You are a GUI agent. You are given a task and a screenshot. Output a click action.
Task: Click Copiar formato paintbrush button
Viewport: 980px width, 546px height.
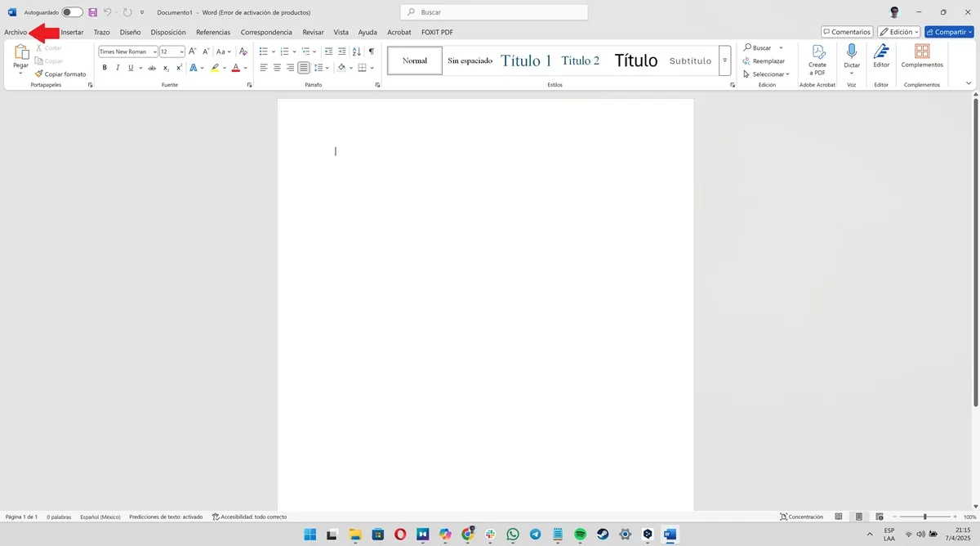[60, 74]
